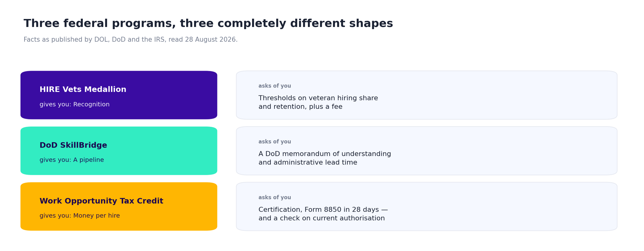Select the orange Work Opportunity Tax Credit card
The height and width of the screenshot is (251, 644).
pos(119,207)
